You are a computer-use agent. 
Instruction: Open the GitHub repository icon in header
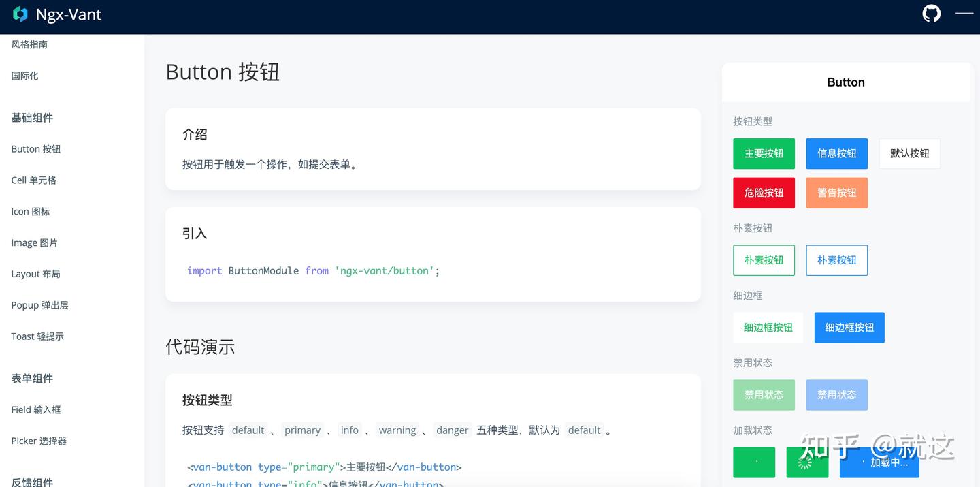pyautogui.click(x=931, y=13)
